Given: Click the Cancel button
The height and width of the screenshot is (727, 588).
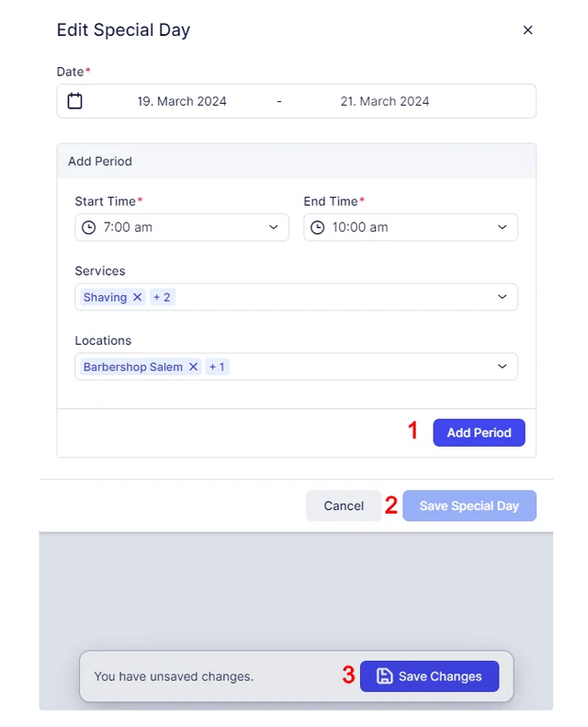Looking at the screenshot, I should [344, 505].
